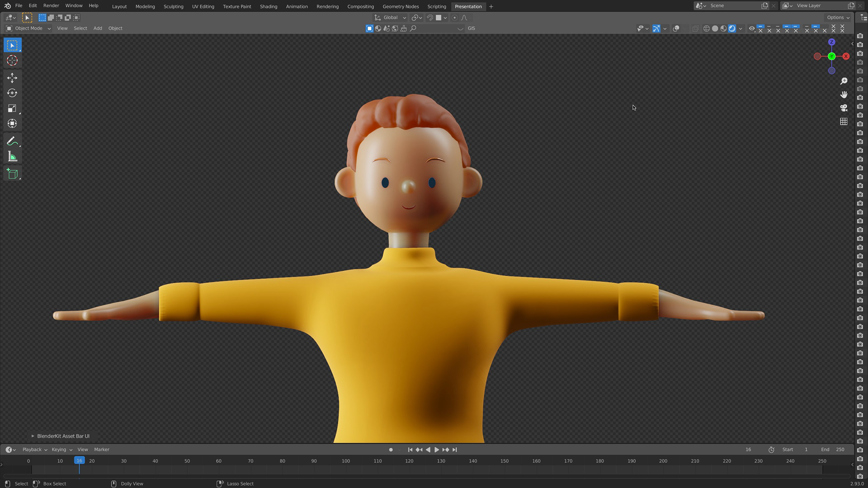The width and height of the screenshot is (868, 488).
Task: Select the Add Cube tool
Action: 12,174
